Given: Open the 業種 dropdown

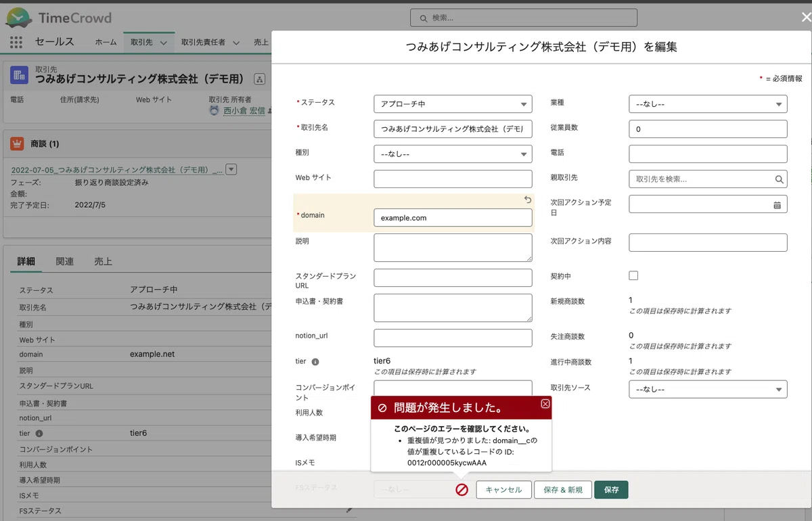Looking at the screenshot, I should [x=708, y=104].
